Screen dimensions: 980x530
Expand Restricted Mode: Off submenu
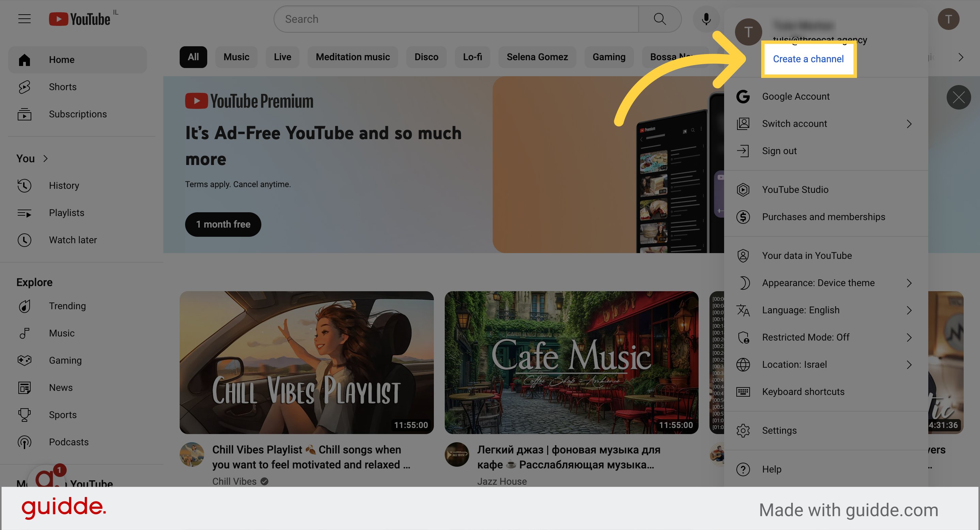click(826, 337)
